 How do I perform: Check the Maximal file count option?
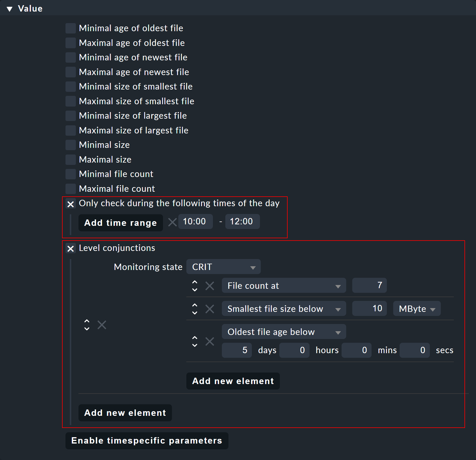point(71,189)
